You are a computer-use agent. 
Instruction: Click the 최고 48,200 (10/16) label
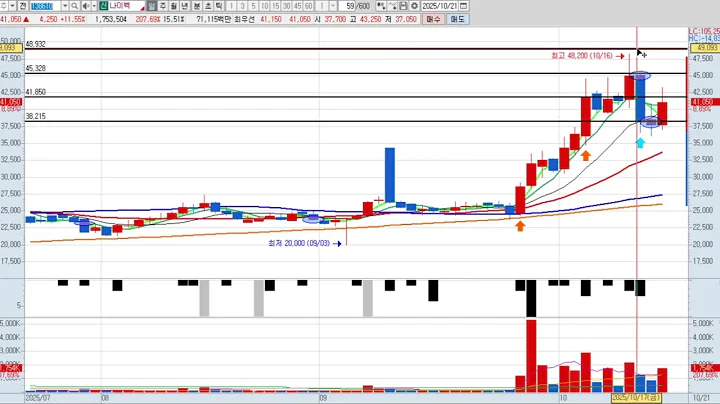(x=582, y=56)
